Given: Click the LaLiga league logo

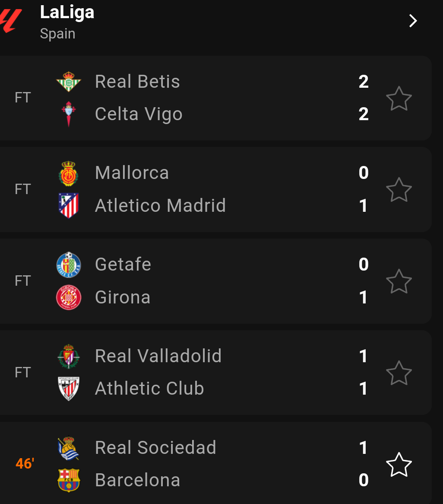Looking at the screenshot, I should (11, 21).
